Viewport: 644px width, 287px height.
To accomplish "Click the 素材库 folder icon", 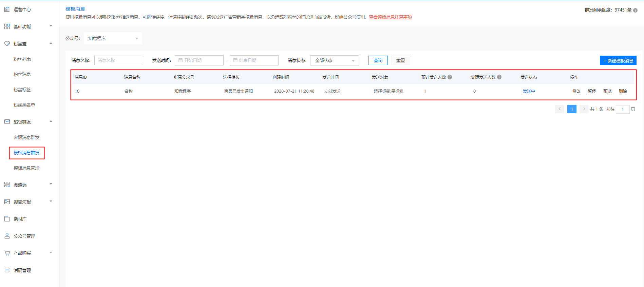I will (7, 219).
